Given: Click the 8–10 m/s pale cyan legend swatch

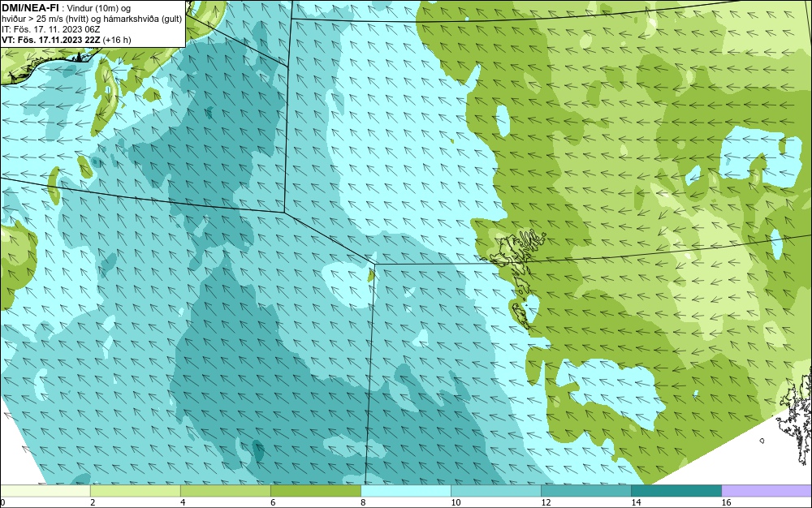Looking at the screenshot, I should (x=405, y=490).
